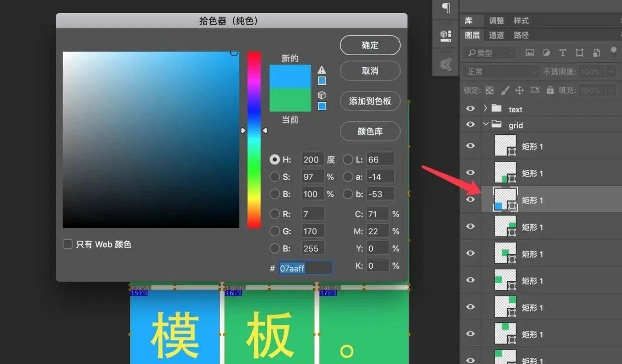Click the folder icon of the grid group
Viewport: 622px width, 364px height.
pyautogui.click(x=497, y=124)
